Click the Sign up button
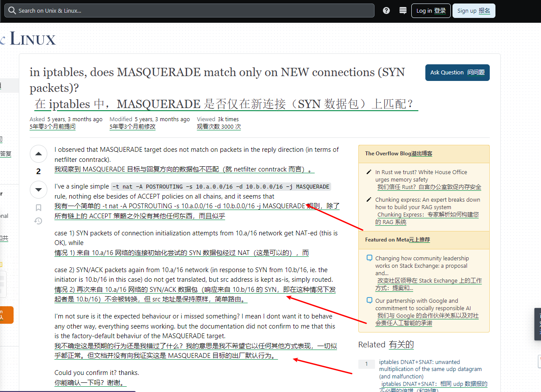541x392 pixels. point(473,10)
